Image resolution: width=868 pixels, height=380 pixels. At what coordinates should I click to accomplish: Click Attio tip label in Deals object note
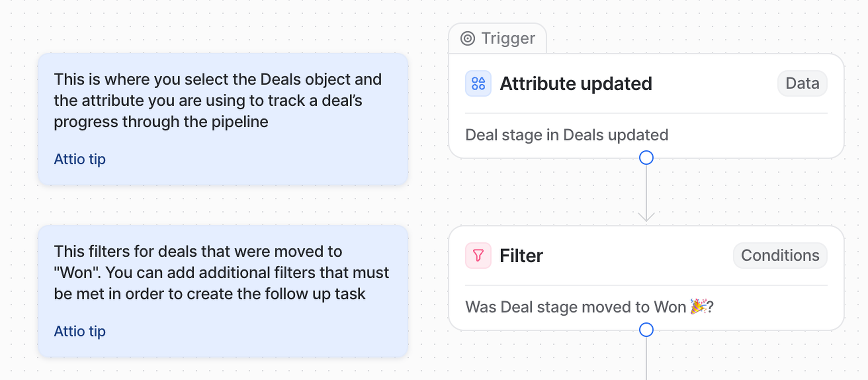click(x=80, y=159)
